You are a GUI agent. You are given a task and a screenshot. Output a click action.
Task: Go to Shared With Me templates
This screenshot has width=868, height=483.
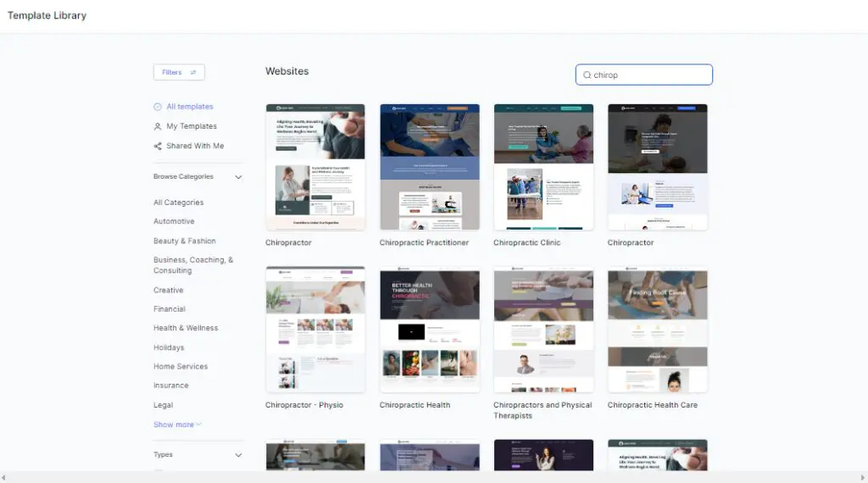tap(195, 146)
